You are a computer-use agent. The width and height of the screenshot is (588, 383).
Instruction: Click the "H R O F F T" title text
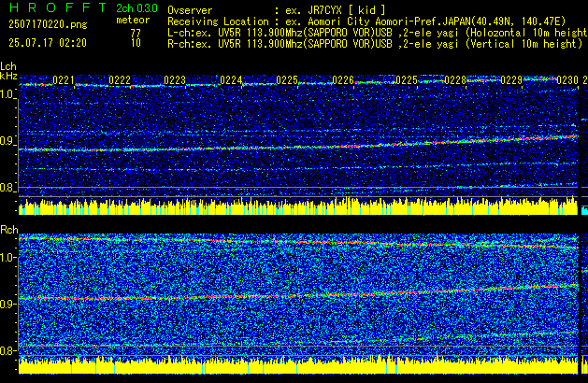pos(58,7)
